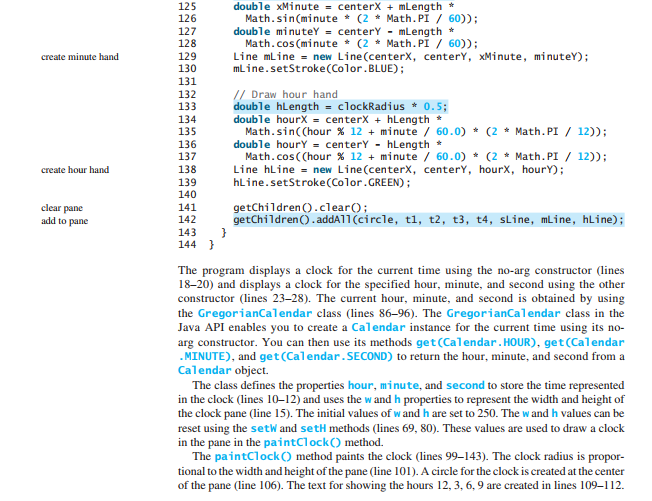Click 'double minuteY = centerY - mLength *' line
This screenshot has height=501, width=652.
[343, 32]
